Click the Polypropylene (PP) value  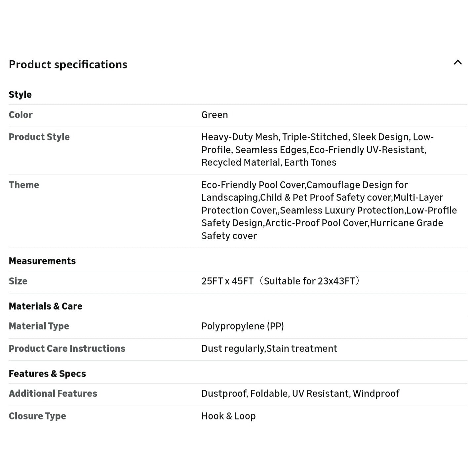tap(243, 326)
